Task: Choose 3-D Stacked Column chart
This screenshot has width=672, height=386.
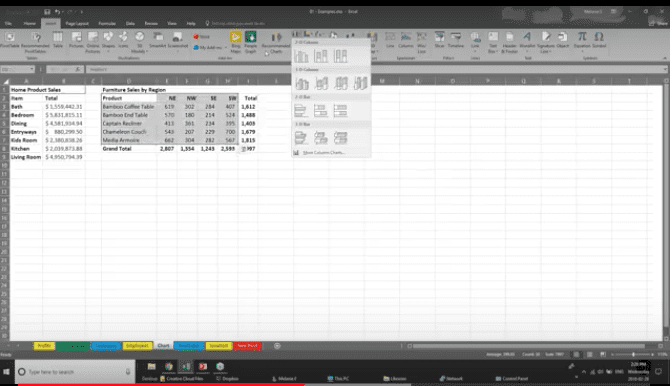Action: 321,83
